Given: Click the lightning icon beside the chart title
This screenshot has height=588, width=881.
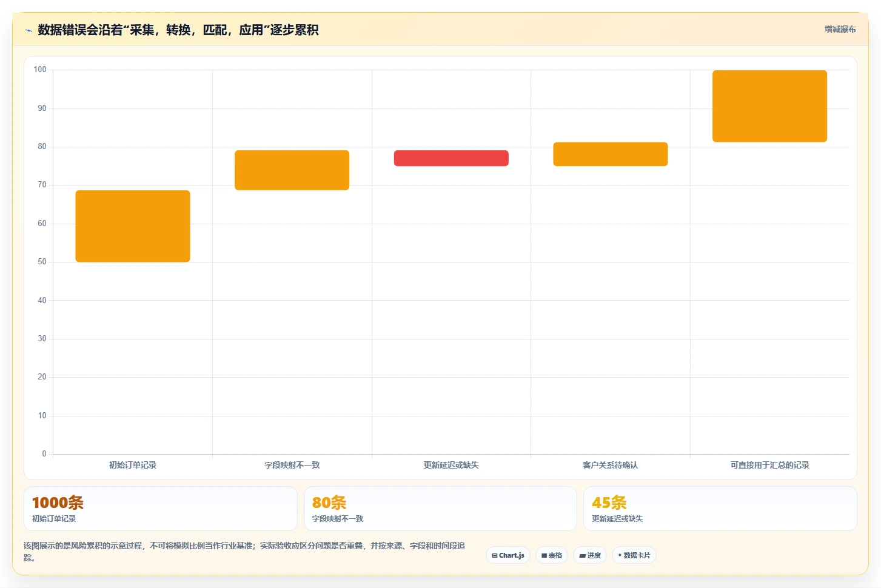Looking at the screenshot, I should tap(28, 30).
